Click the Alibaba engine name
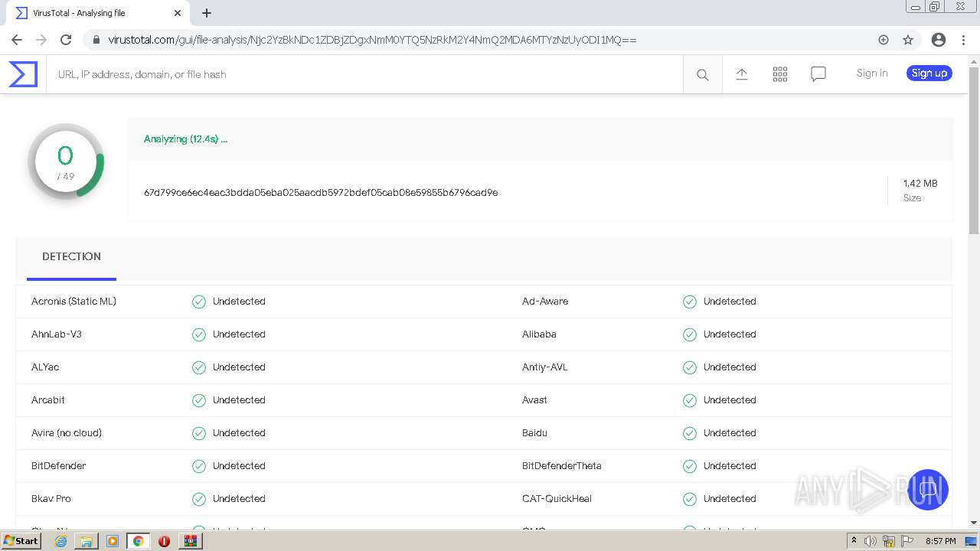This screenshot has width=980, height=551. [539, 334]
